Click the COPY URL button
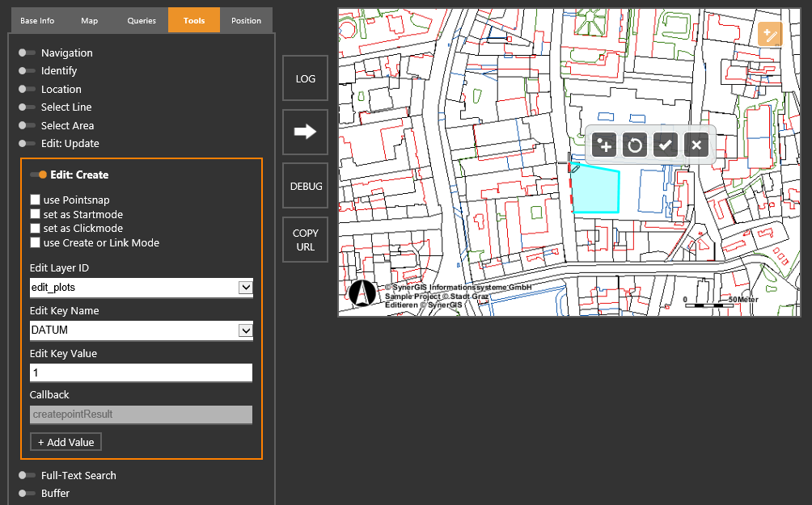This screenshot has width=812, height=505. (305, 239)
